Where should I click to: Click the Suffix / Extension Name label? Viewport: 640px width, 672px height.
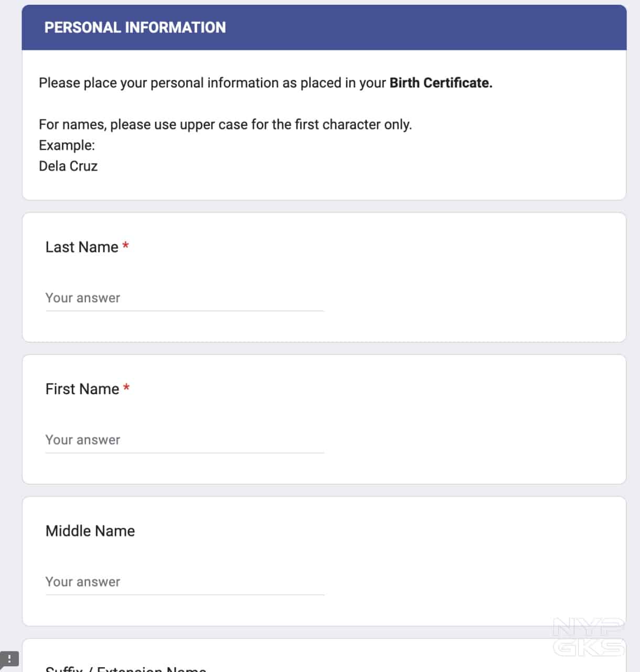click(126, 669)
